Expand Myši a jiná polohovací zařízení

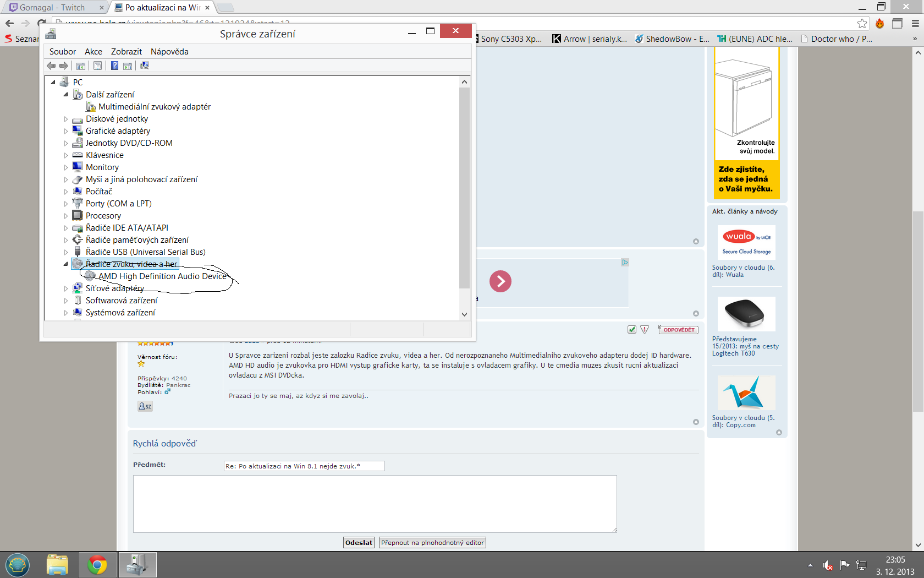pyautogui.click(x=66, y=179)
